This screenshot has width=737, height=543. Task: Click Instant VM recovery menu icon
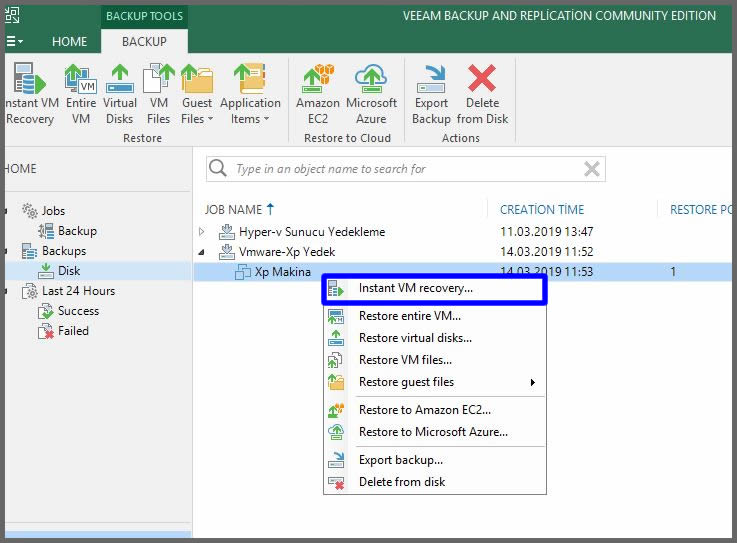point(336,289)
